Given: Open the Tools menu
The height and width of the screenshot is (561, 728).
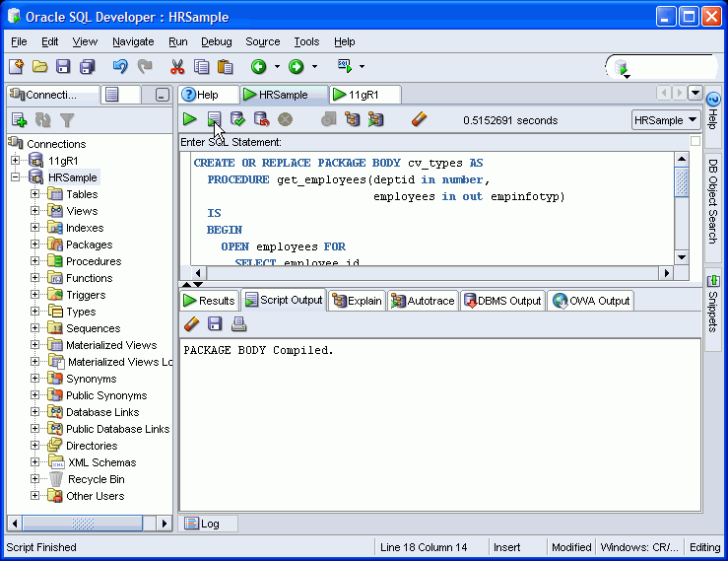Looking at the screenshot, I should tap(306, 41).
